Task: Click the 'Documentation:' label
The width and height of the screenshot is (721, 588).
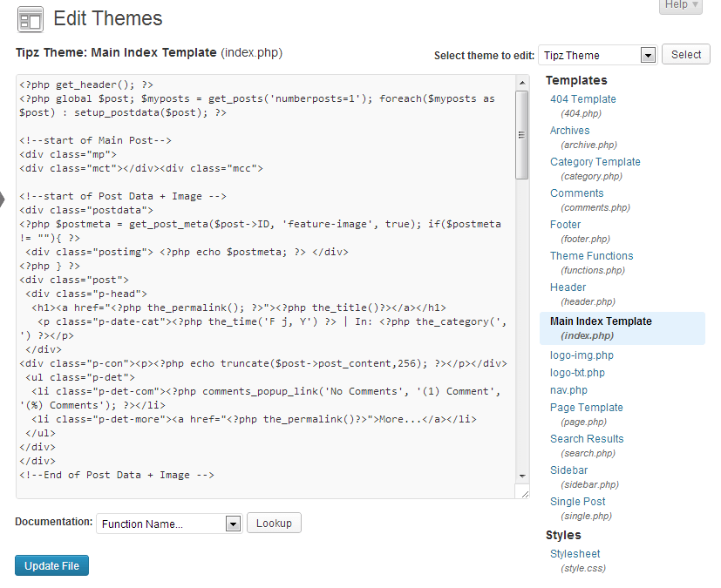Action: click(54, 522)
